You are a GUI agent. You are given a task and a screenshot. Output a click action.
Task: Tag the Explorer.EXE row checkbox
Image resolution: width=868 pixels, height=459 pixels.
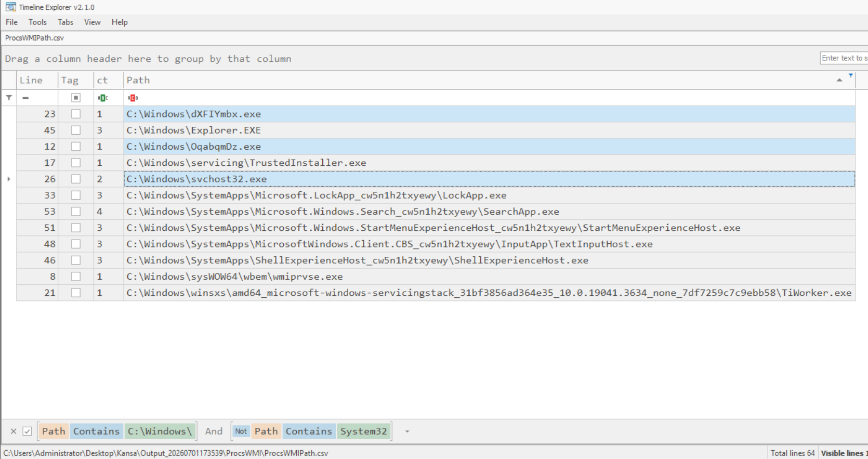click(76, 130)
